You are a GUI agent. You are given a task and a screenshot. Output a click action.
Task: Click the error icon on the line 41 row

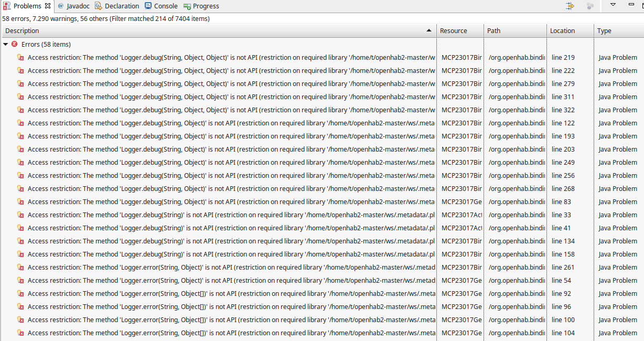(x=20, y=228)
